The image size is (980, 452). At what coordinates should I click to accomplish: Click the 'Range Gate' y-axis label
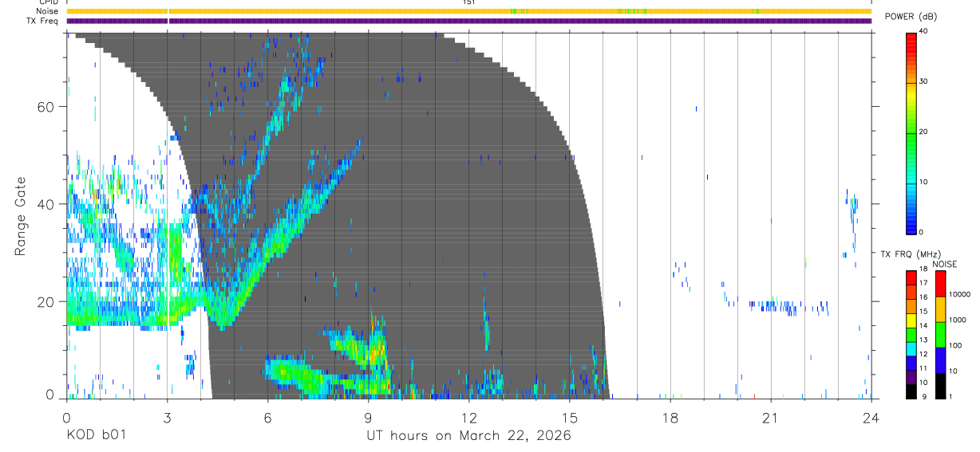[21, 217]
